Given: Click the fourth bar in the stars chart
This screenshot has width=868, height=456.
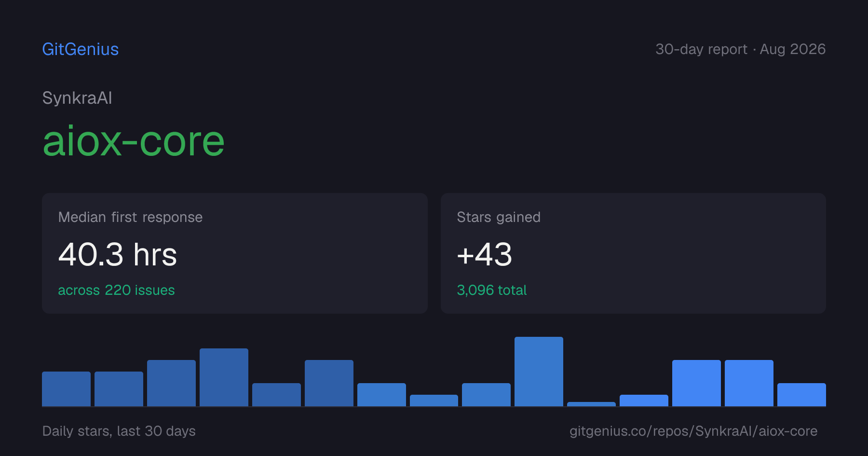Looking at the screenshot, I should point(224,377).
